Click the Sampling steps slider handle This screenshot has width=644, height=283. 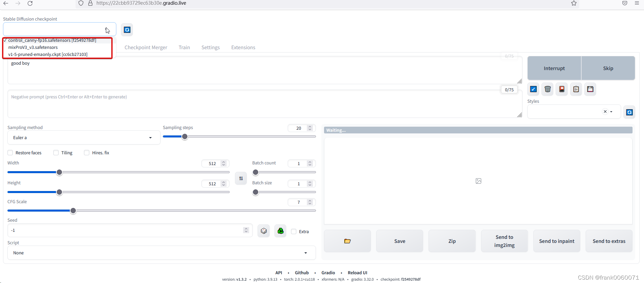point(185,137)
